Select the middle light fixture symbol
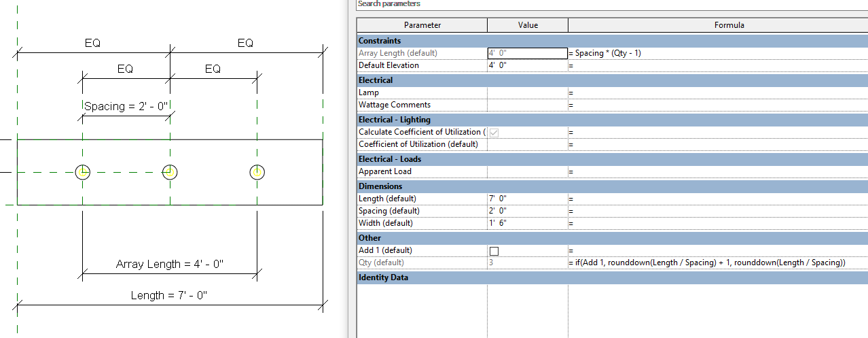This screenshot has height=338, width=868. (x=170, y=172)
